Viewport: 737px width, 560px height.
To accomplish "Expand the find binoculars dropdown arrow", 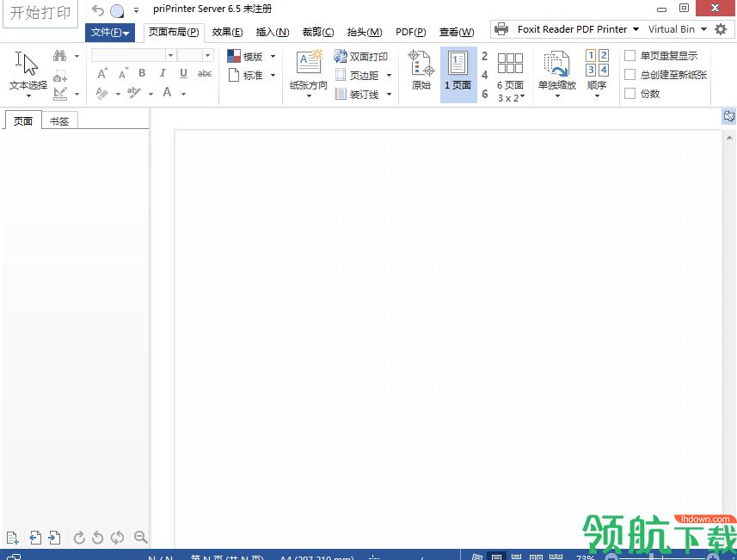I will [x=77, y=57].
